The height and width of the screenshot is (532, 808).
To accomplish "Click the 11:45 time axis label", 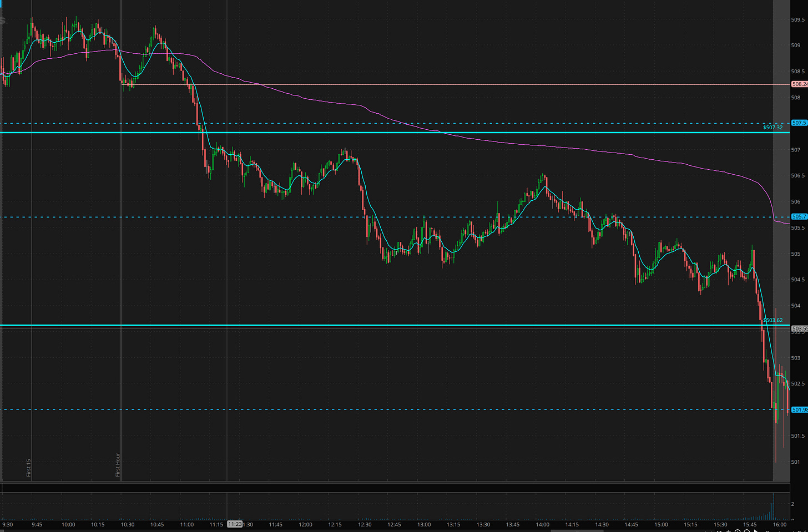I will tap(276, 525).
